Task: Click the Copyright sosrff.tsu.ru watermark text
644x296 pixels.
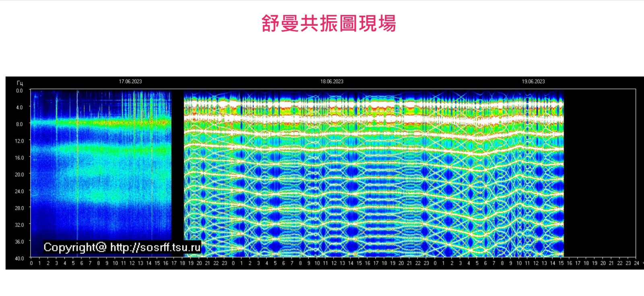Action: tap(122, 247)
